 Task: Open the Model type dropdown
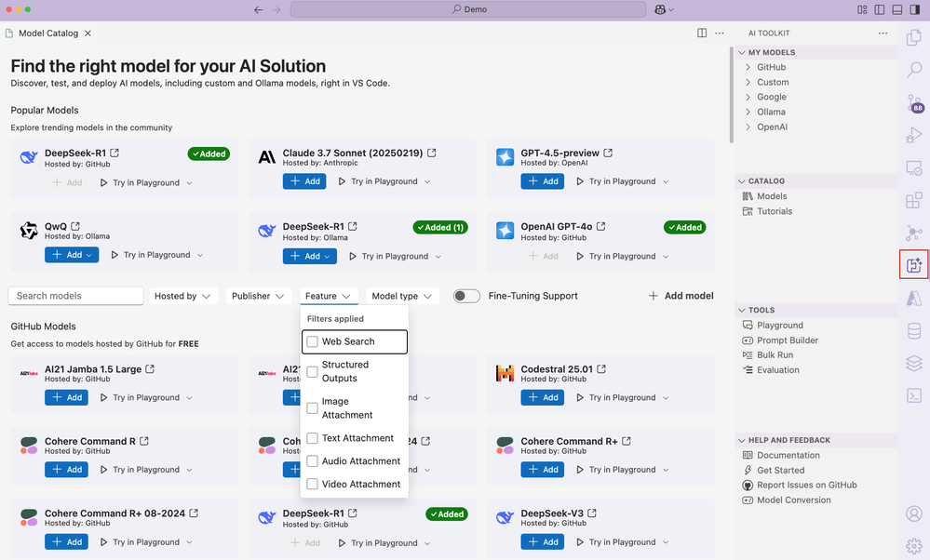(x=402, y=296)
